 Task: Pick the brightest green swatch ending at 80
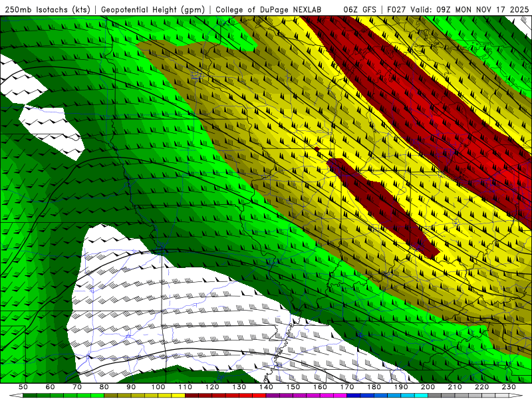click(x=97, y=396)
